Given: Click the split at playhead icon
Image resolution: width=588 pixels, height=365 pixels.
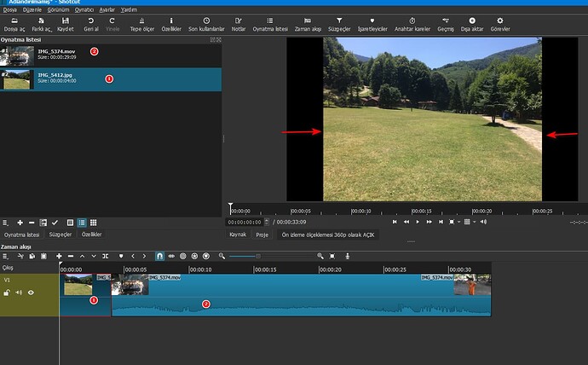Looking at the screenshot, I should point(106,256).
